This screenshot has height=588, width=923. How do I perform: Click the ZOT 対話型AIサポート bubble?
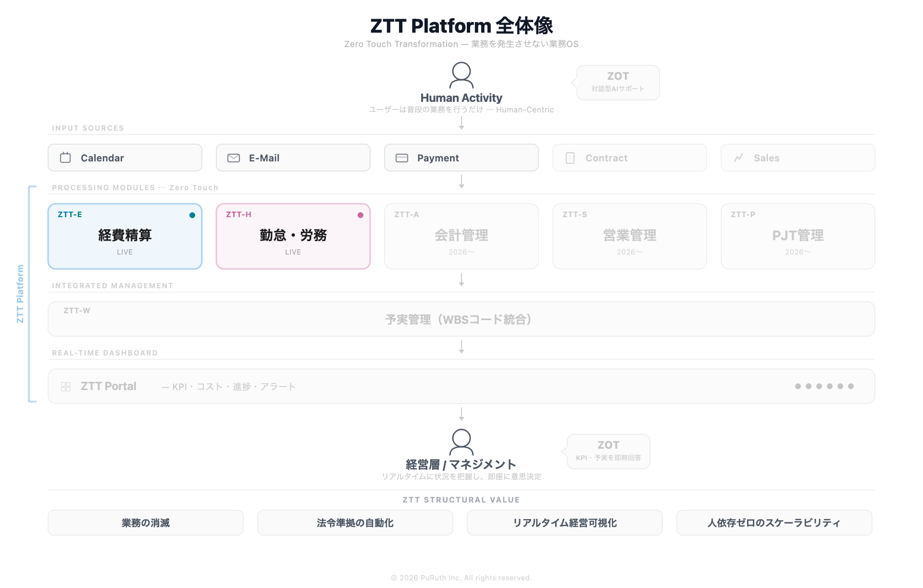pyautogui.click(x=618, y=83)
